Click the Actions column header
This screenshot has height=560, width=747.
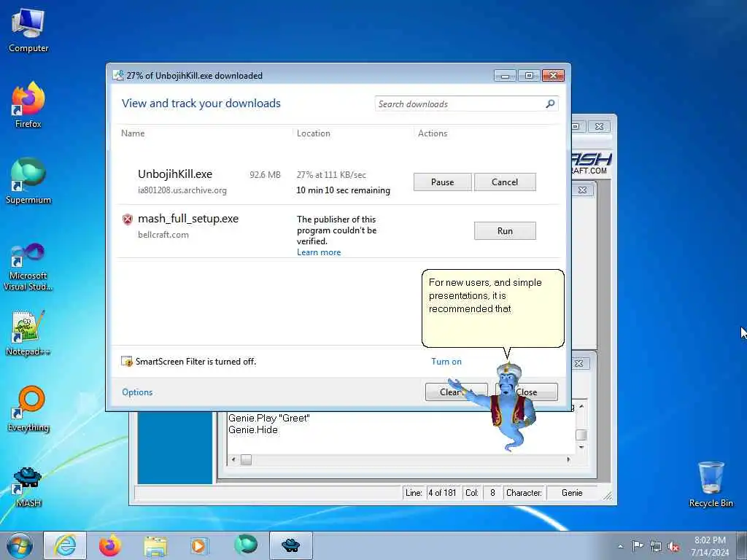click(433, 133)
